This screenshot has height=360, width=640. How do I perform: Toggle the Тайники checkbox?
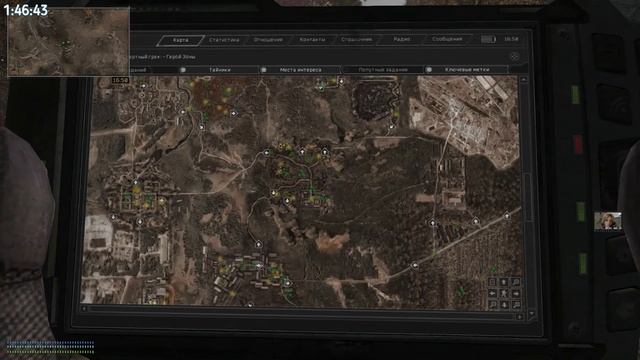point(183,70)
